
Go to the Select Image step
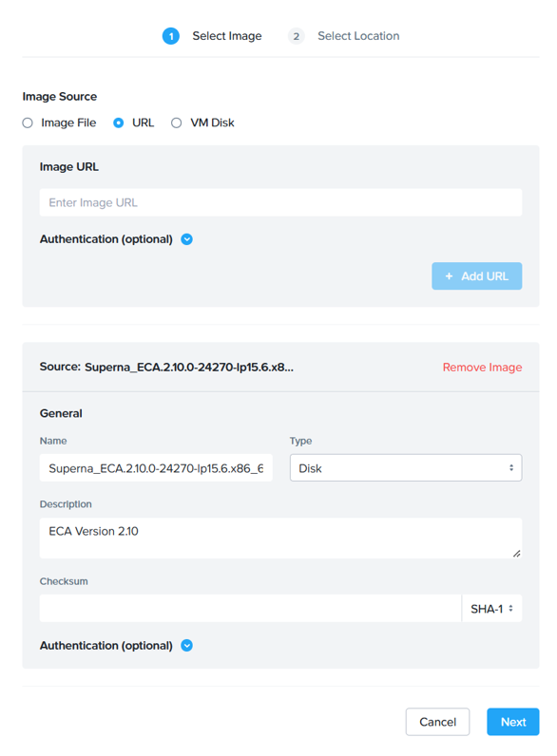click(x=227, y=36)
